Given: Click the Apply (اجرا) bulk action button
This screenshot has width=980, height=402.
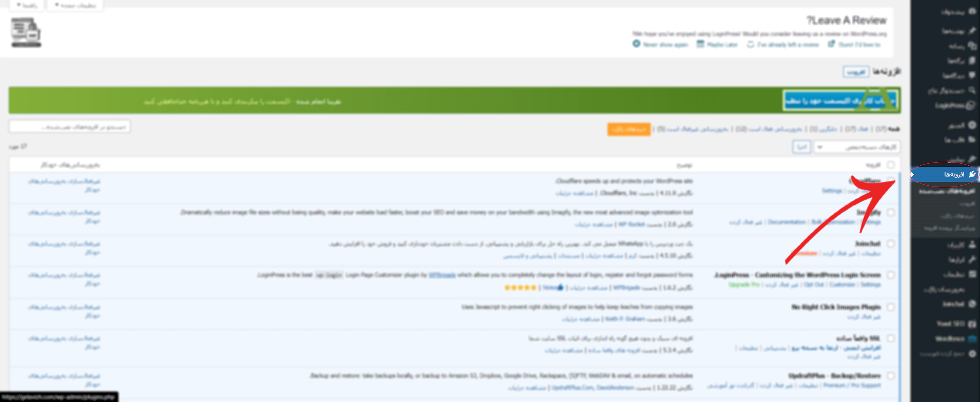Looking at the screenshot, I should [x=802, y=147].
